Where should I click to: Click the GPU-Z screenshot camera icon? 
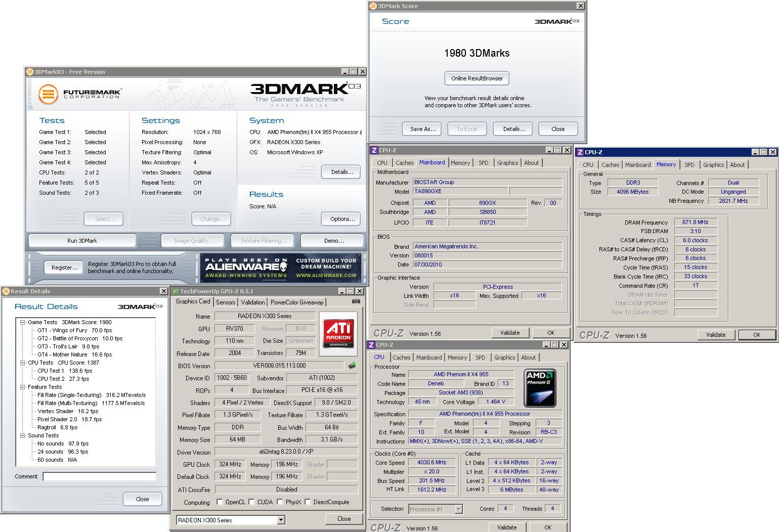(x=356, y=301)
